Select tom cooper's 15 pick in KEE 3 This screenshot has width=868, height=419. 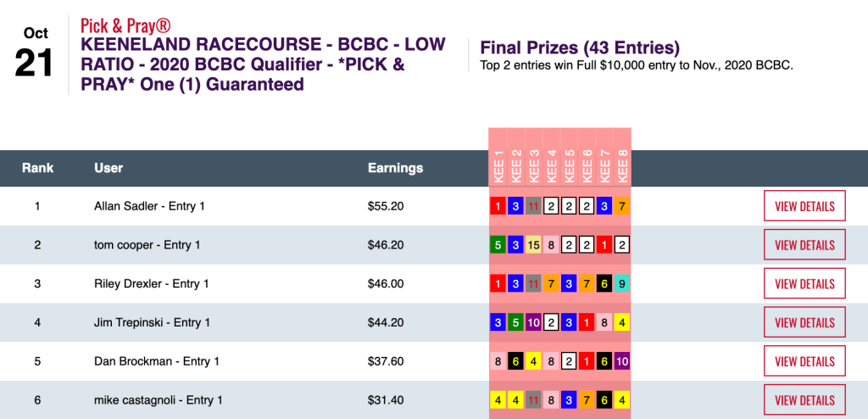pos(534,245)
